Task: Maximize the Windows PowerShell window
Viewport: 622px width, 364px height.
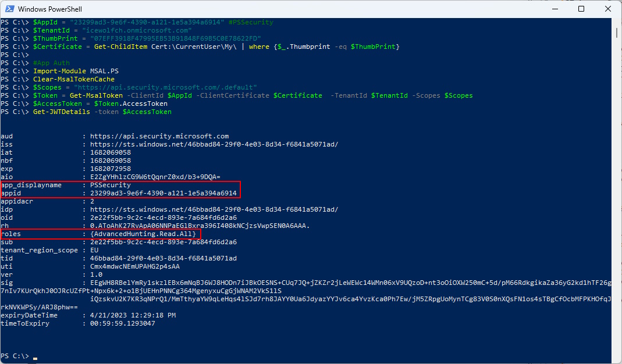Action: coord(581,9)
